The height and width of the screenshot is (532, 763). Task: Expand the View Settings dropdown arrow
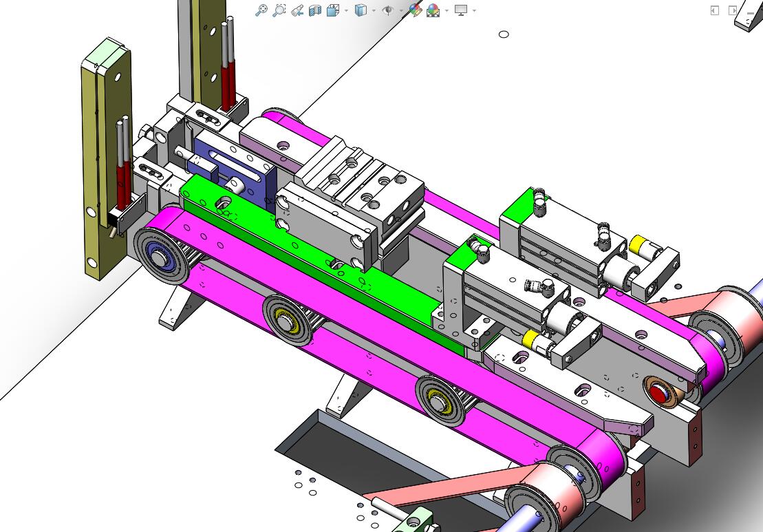click(x=474, y=11)
